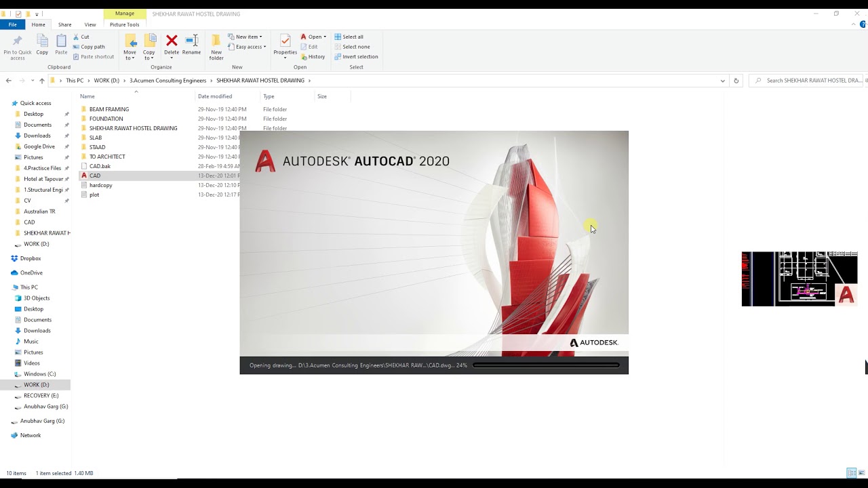Open the Picture Tools tab

pos(124,24)
